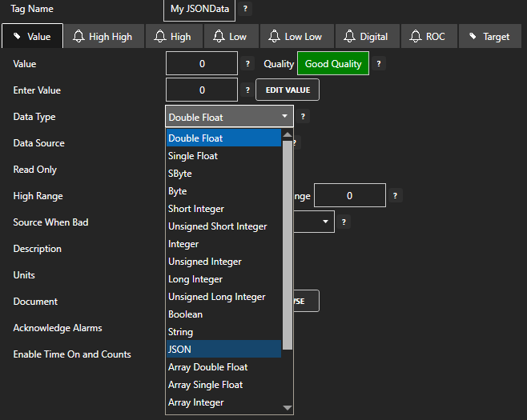Switch to the ROC alarm tab
Viewport: 527px width, 420px height.
click(428, 37)
